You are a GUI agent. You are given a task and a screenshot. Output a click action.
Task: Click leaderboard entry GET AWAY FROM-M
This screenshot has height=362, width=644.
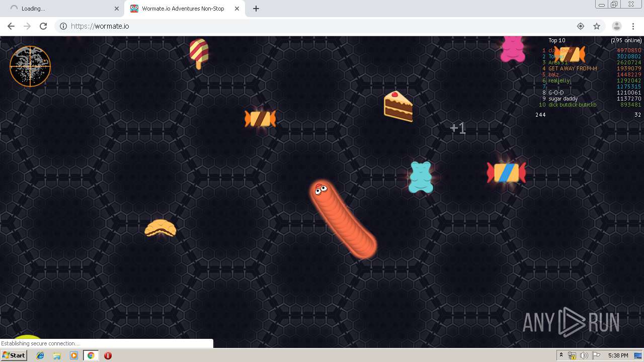click(573, 68)
